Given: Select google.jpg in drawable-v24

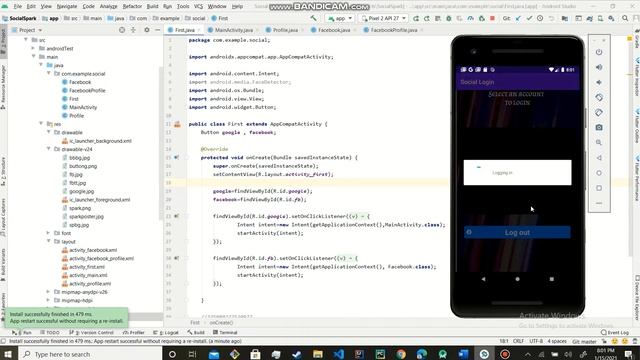Looking at the screenshot, I should point(81,191).
